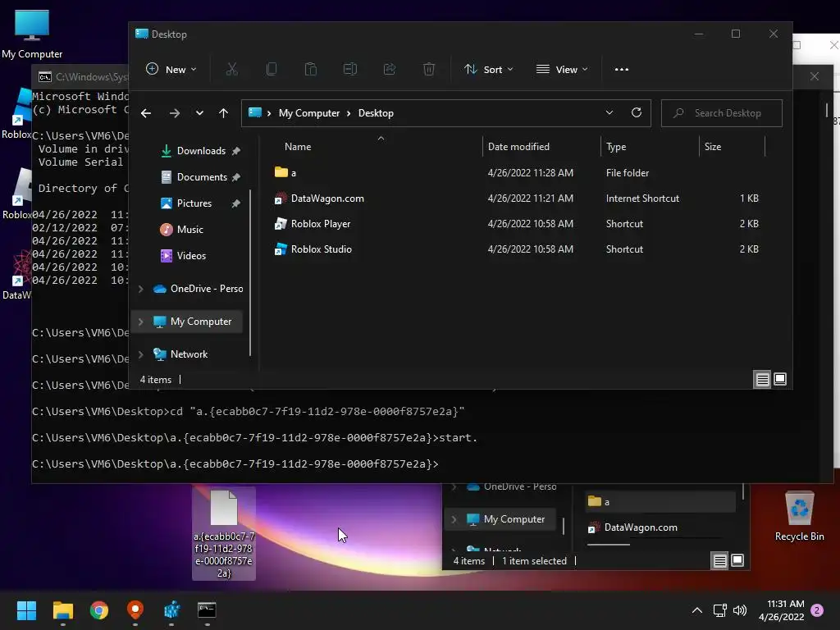This screenshot has height=630, width=840.
Task: Open the volume speaker tray icon
Action: click(x=740, y=610)
